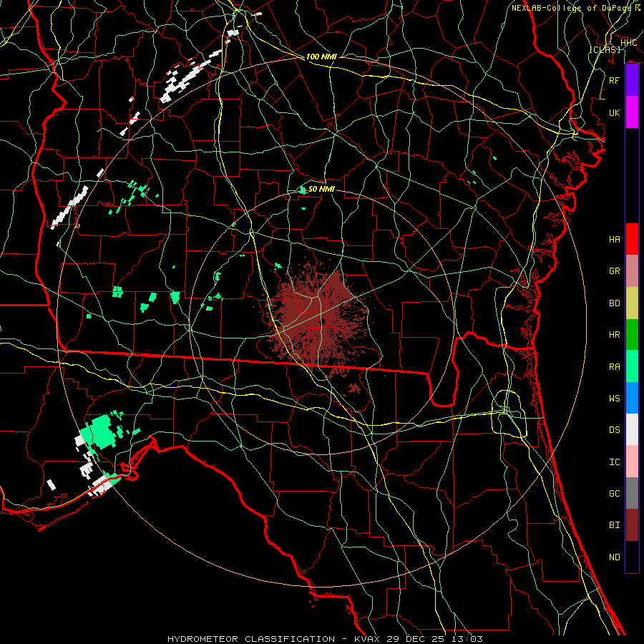644x644 pixels.
Task: Select the pink GR graupel color swatch
Action: pos(632,271)
